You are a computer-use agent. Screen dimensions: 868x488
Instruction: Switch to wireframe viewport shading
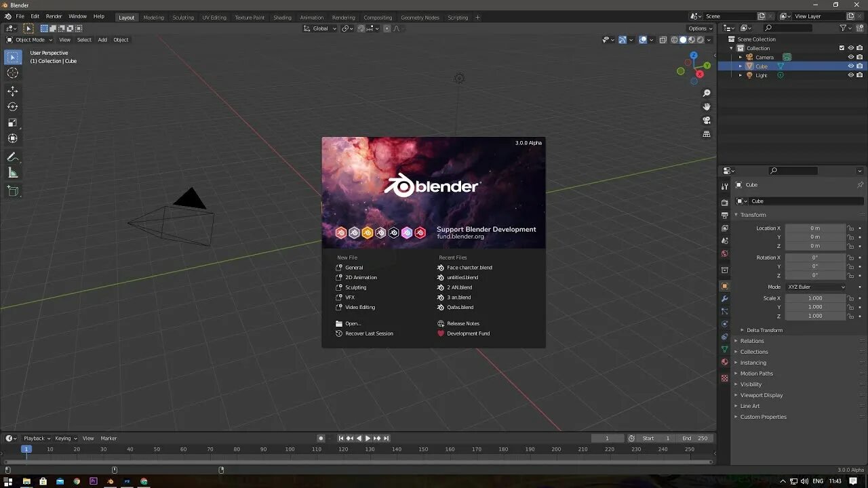[x=674, y=40]
